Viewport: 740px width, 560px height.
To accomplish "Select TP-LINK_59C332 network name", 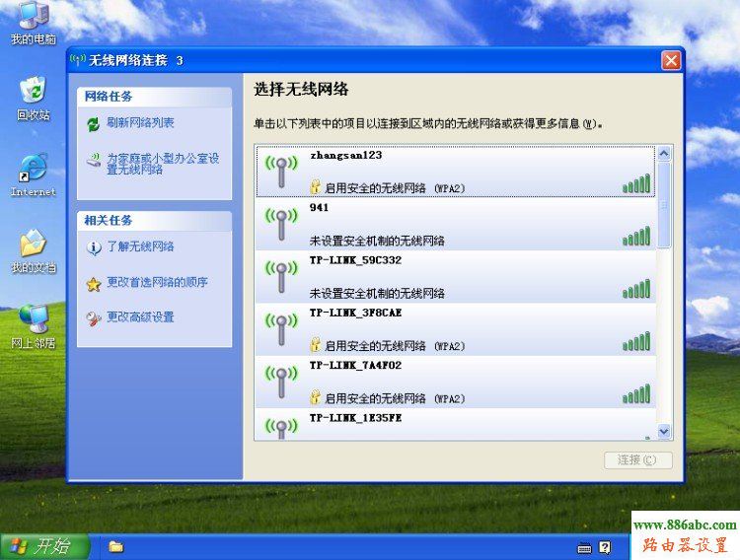I will [x=355, y=260].
